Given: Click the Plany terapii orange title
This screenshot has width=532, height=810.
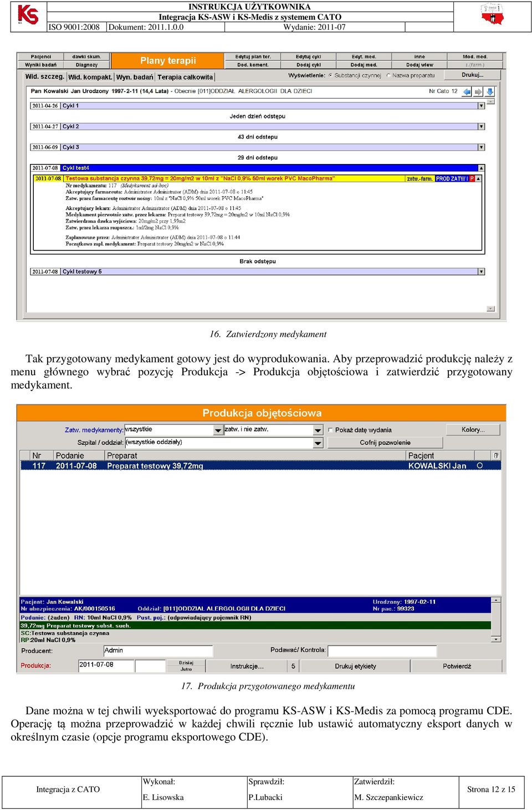Looking at the screenshot, I should pos(168,60).
